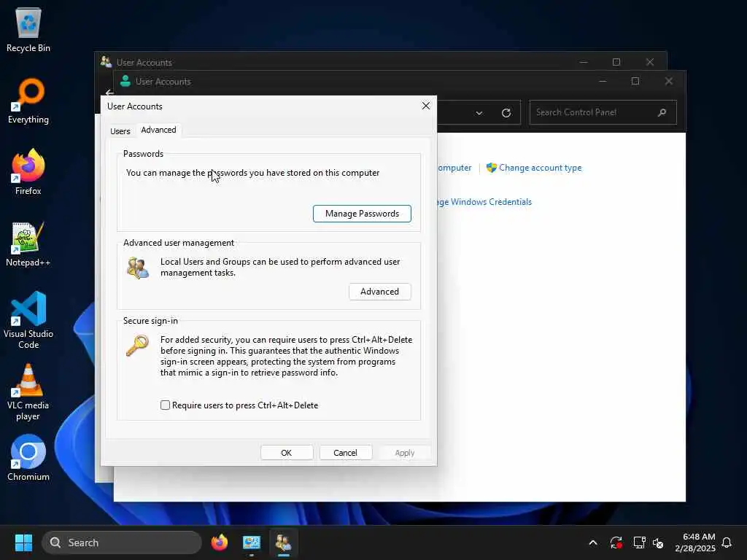The height and width of the screenshot is (560, 747).
Task: Open VLC media player shortcut
Action: pyautogui.click(x=28, y=392)
